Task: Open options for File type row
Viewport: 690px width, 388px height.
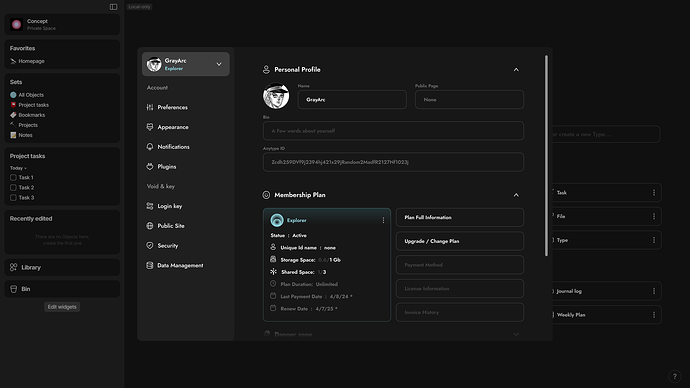Action: [654, 216]
